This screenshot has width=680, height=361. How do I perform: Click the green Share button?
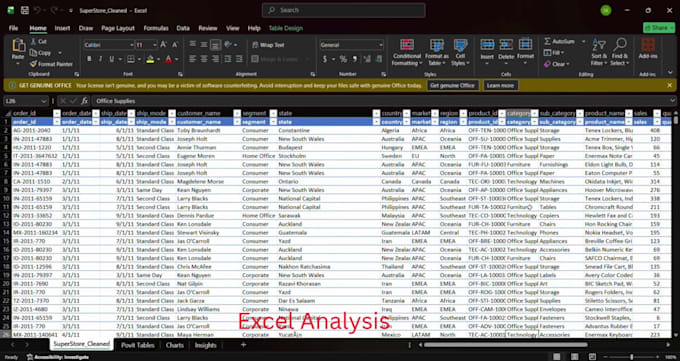pyautogui.click(x=659, y=28)
